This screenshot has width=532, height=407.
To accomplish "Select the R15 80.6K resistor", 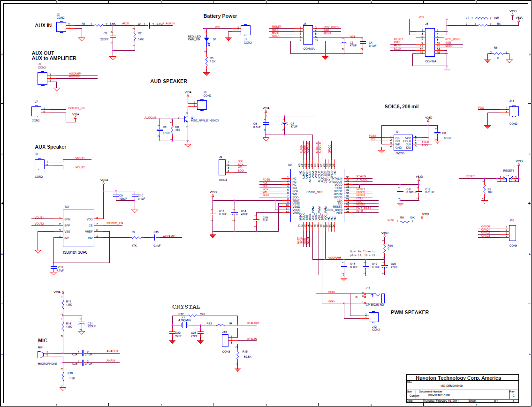I will [x=238, y=354].
